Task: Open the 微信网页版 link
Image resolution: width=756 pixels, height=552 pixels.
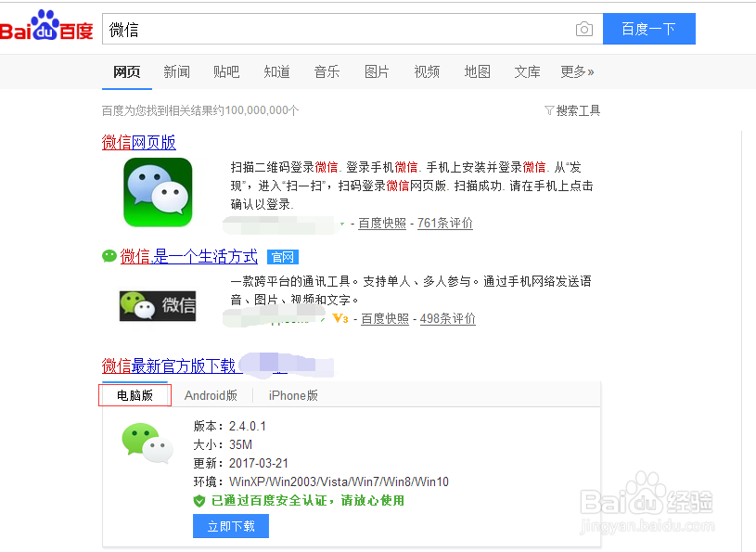Action: point(139,143)
